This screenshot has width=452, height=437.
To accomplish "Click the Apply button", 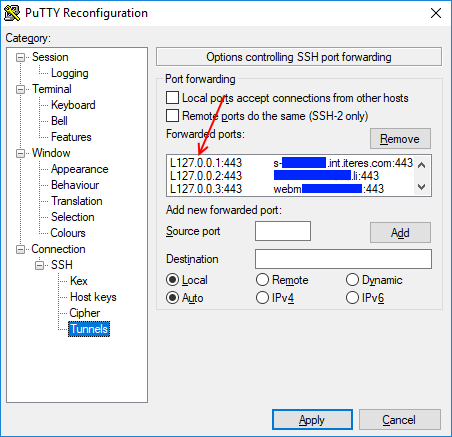I will tap(312, 420).
